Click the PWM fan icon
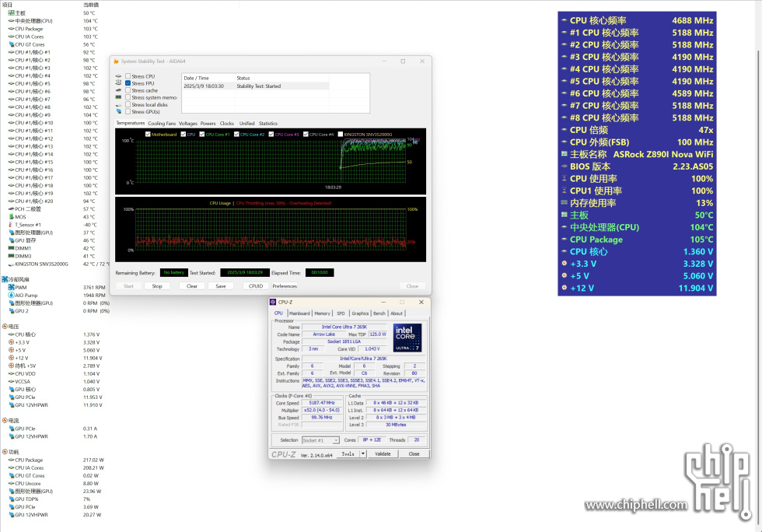The width and height of the screenshot is (762, 532). point(11,288)
